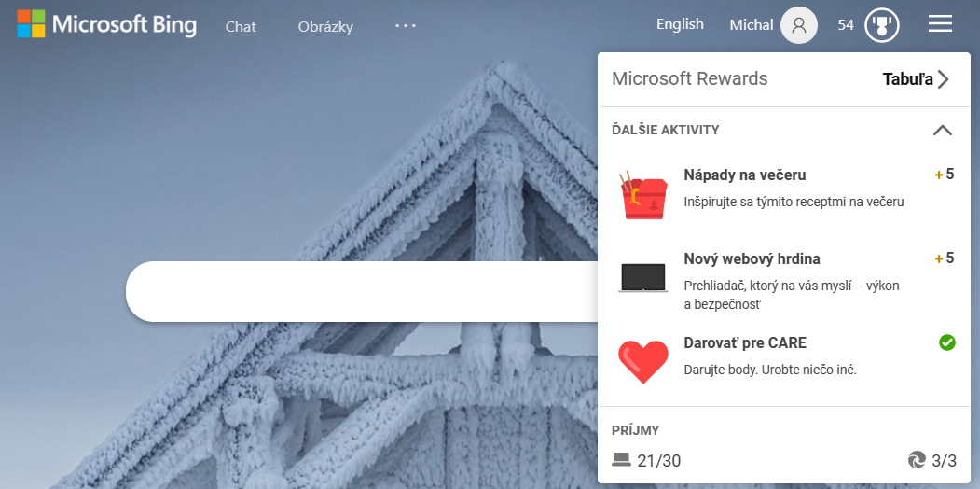Click inside the Bing search box
The width and height of the screenshot is (980, 489).
[364, 292]
